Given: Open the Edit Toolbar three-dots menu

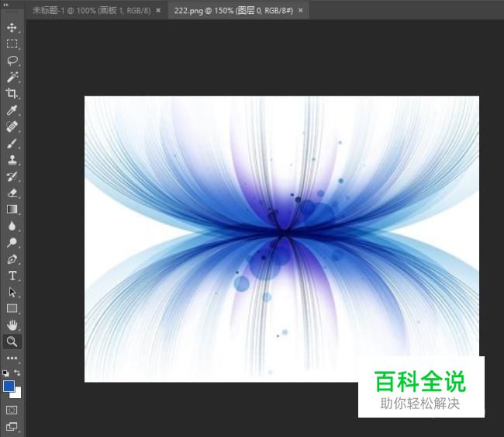Looking at the screenshot, I should pyautogui.click(x=12, y=358).
